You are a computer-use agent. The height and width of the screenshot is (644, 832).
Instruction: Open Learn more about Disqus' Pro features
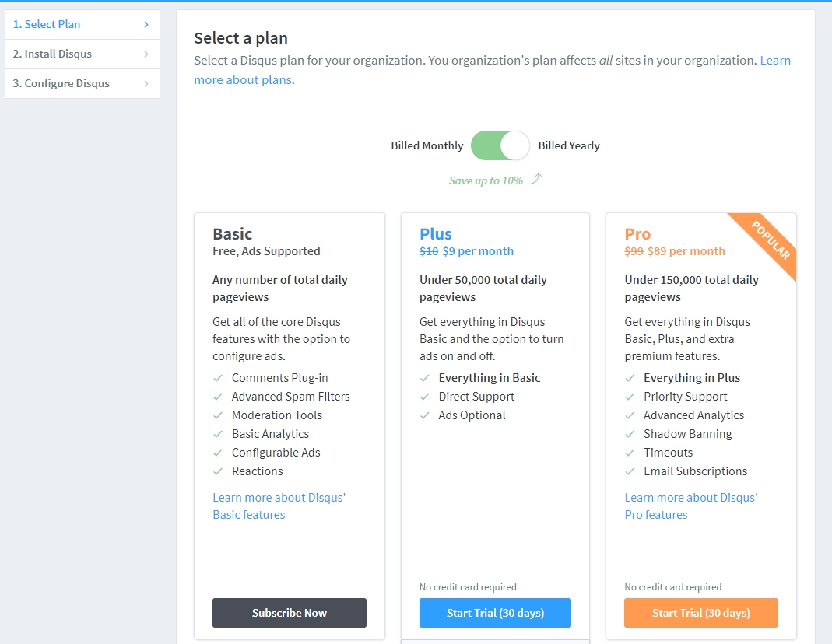(x=691, y=506)
